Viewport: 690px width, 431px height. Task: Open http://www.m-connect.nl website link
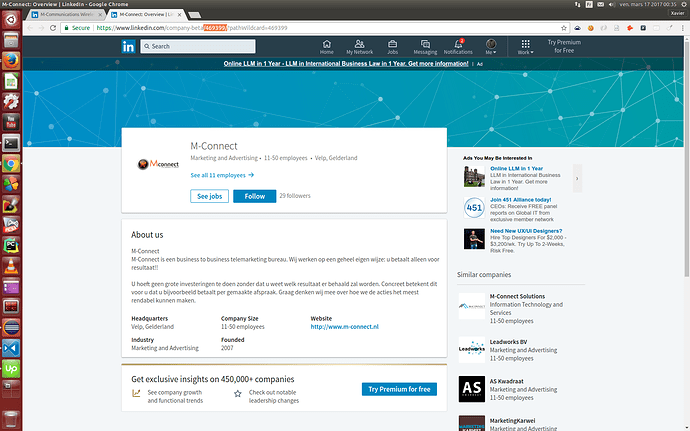(x=345, y=327)
